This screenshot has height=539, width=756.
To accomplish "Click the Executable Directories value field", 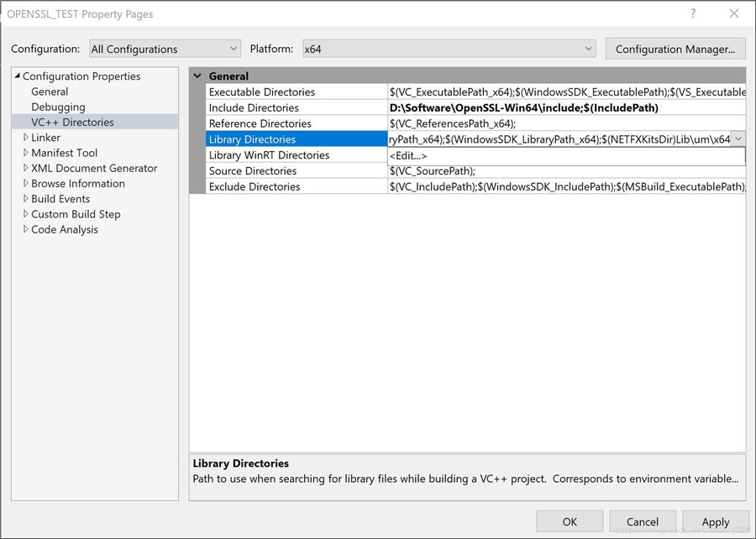I will (567, 92).
